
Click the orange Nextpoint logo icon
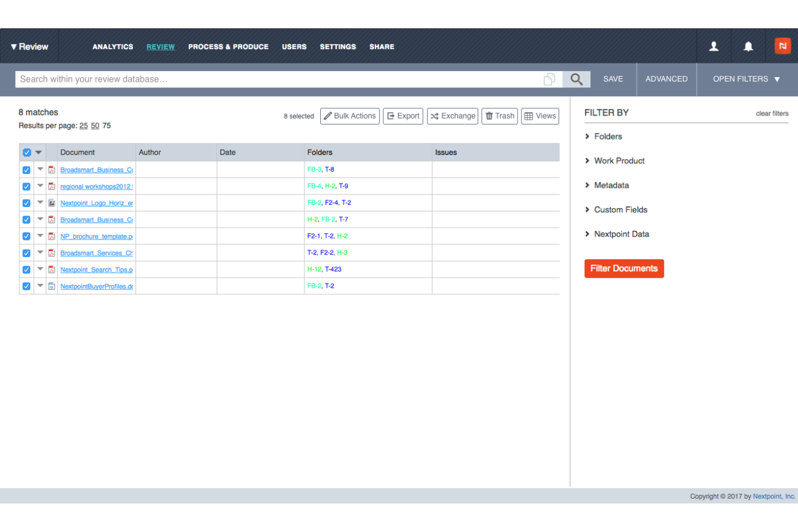(782, 46)
